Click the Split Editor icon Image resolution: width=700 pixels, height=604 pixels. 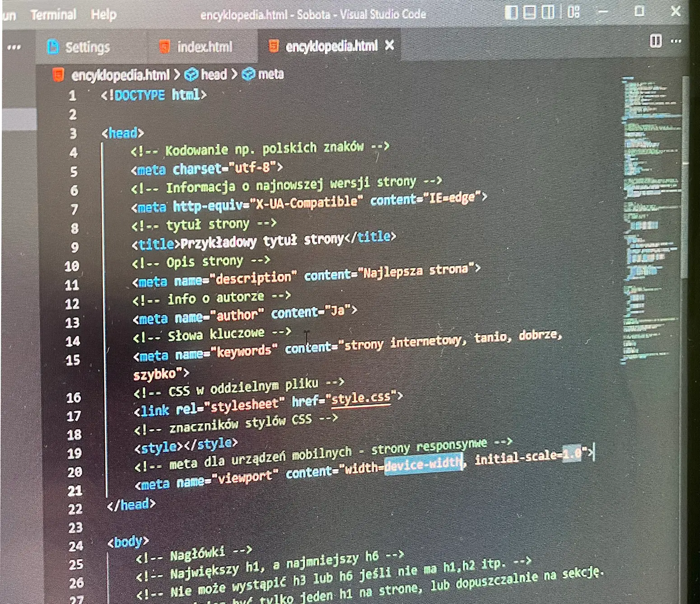coord(655,42)
